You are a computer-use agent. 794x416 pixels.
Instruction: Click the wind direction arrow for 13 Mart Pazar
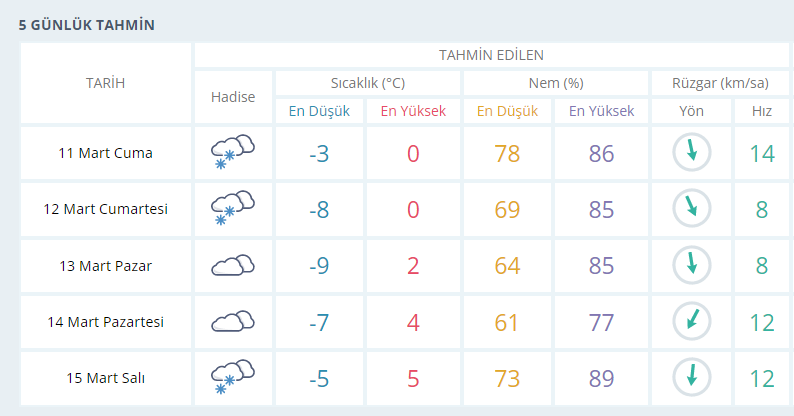(692, 265)
